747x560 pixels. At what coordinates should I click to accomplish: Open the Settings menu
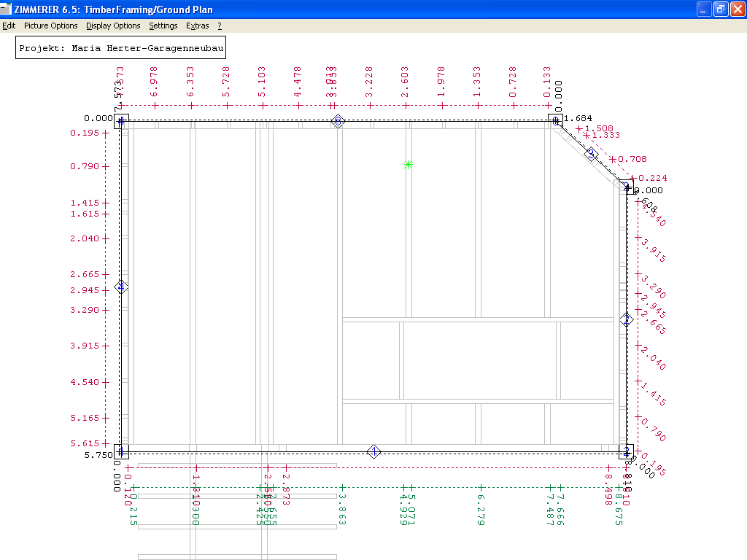pos(163,26)
